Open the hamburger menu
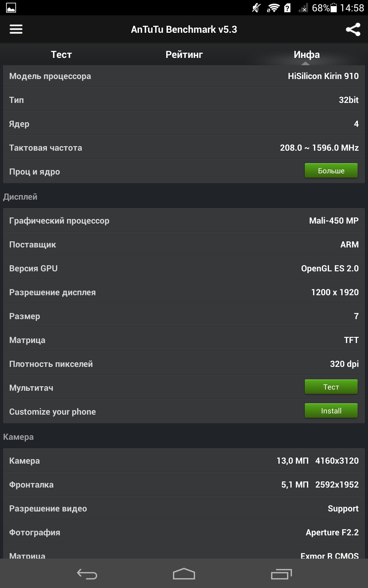 point(16,29)
